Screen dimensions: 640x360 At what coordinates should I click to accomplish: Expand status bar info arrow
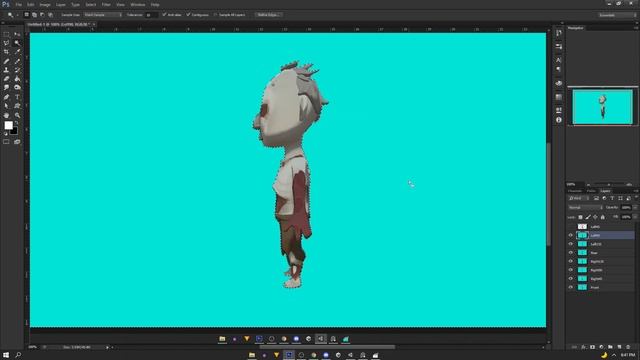pyautogui.click(x=107, y=347)
